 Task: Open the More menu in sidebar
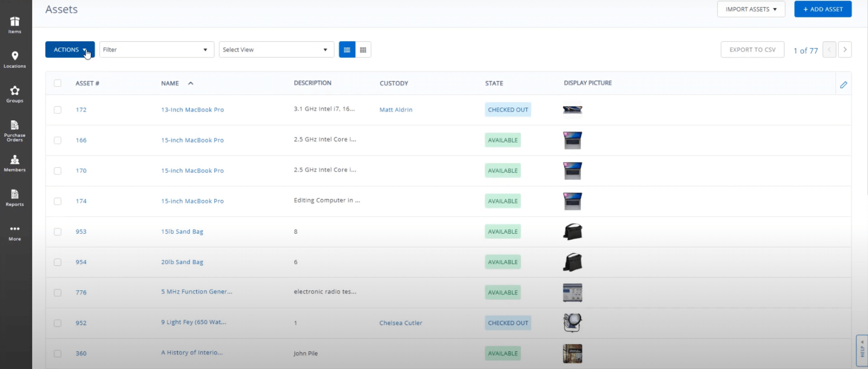coord(15,233)
